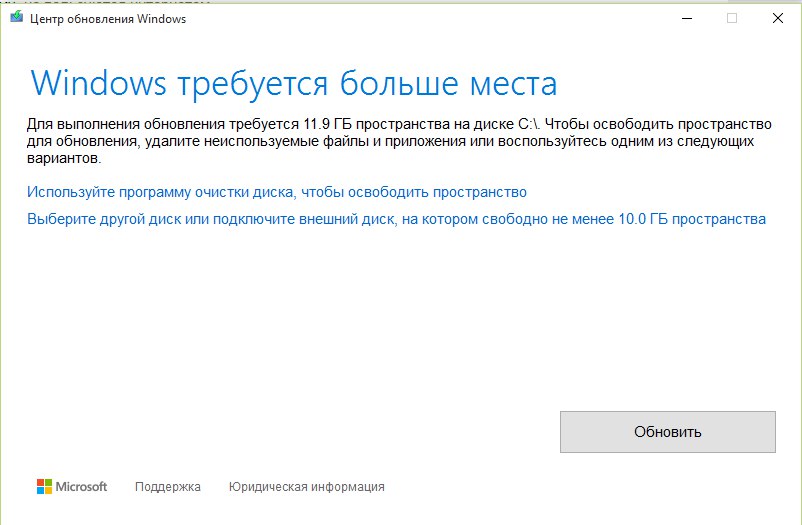
Task: Click the paragraph mentioning 11.9 ГБ
Action: [399, 141]
